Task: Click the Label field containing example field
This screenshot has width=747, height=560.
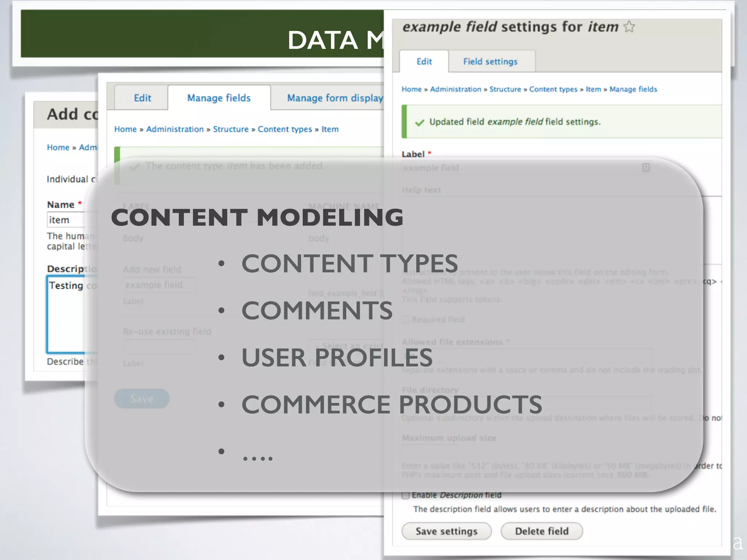Action: [527, 168]
